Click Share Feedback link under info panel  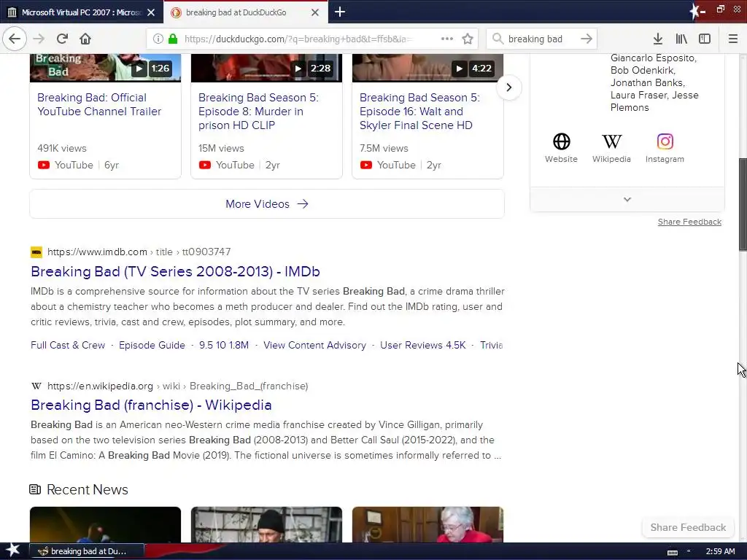(x=689, y=222)
